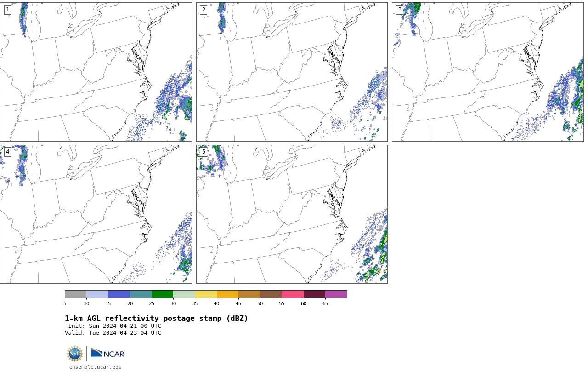Click the 1-km AGL reflectivity postage stamp title
This screenshot has width=588, height=372.
pyautogui.click(x=156, y=319)
